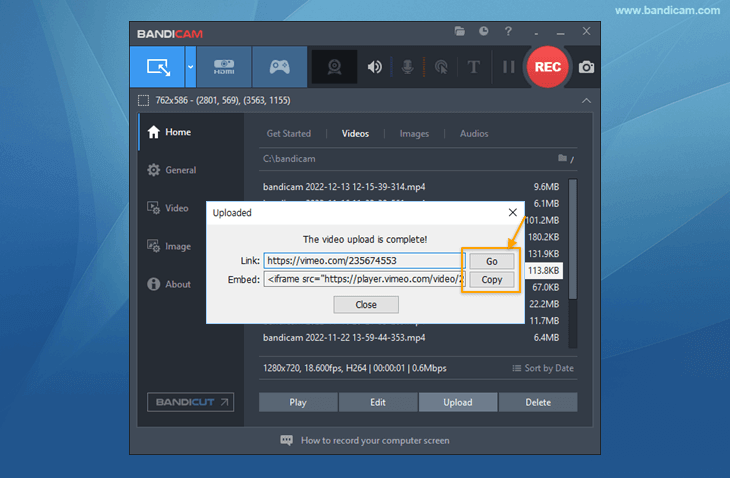Viewport: 730px width, 478px height.
Task: Open the scheduled recording clock icon
Action: 484,31
